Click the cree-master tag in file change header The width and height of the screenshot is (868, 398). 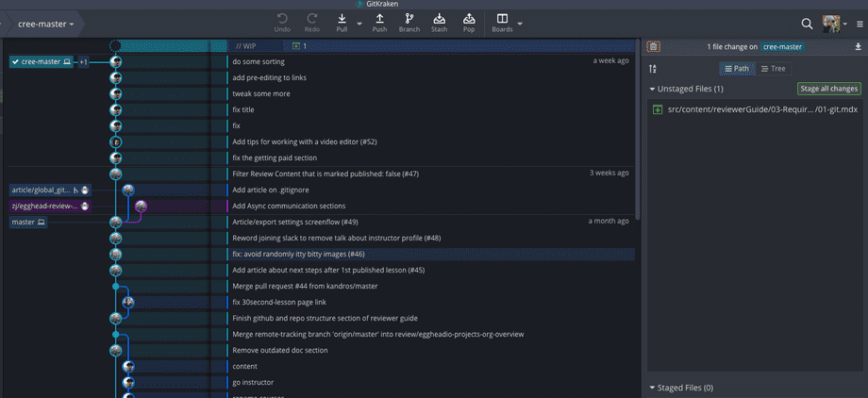pyautogui.click(x=782, y=47)
